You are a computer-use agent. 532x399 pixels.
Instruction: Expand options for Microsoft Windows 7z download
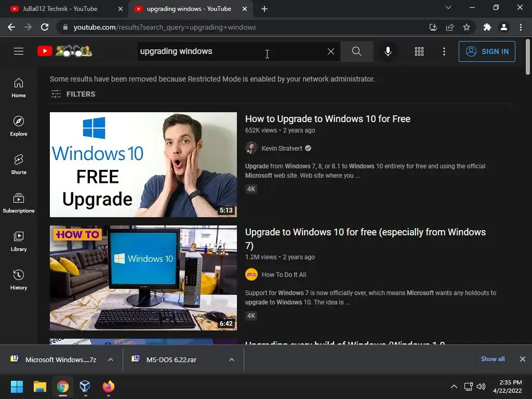[111, 360]
